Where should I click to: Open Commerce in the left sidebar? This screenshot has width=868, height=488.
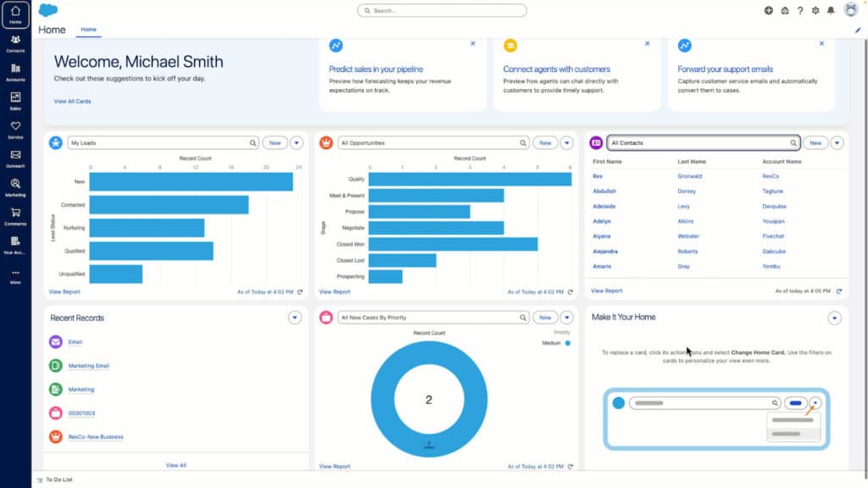click(15, 216)
